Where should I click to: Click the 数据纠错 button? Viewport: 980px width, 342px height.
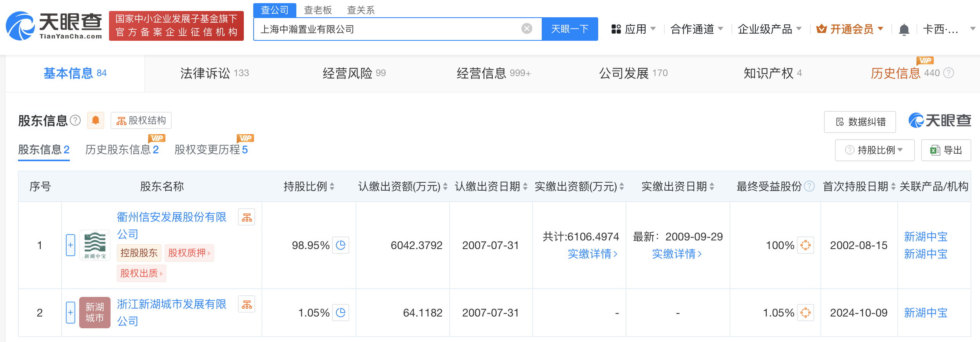click(x=860, y=122)
